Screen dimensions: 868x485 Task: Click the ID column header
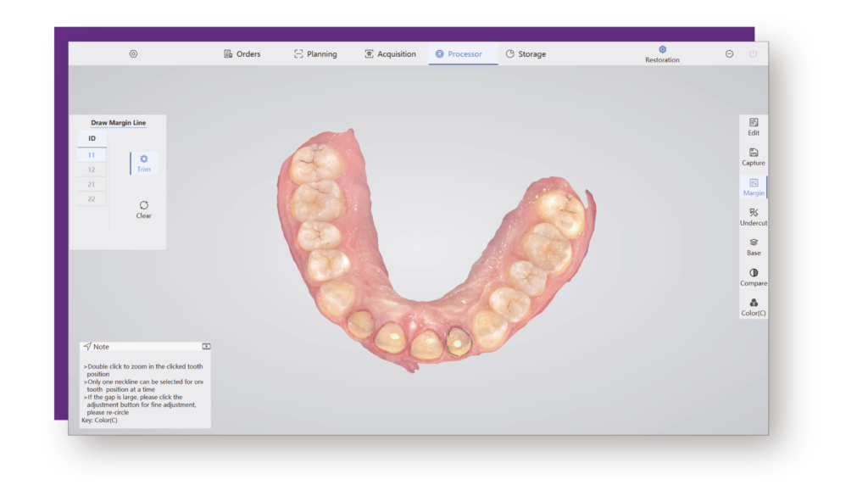(x=92, y=138)
